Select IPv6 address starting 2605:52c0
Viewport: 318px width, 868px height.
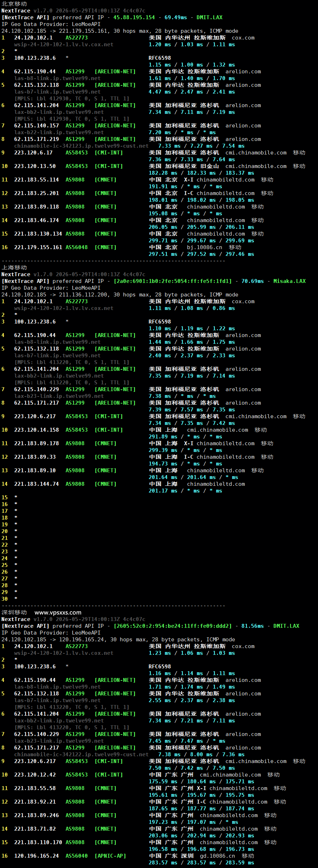point(173,626)
